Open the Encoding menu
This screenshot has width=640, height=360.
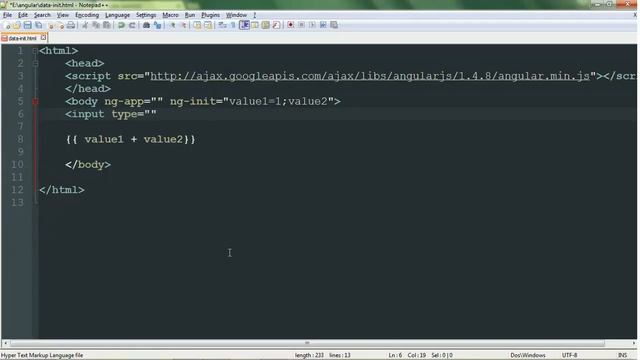point(87,15)
